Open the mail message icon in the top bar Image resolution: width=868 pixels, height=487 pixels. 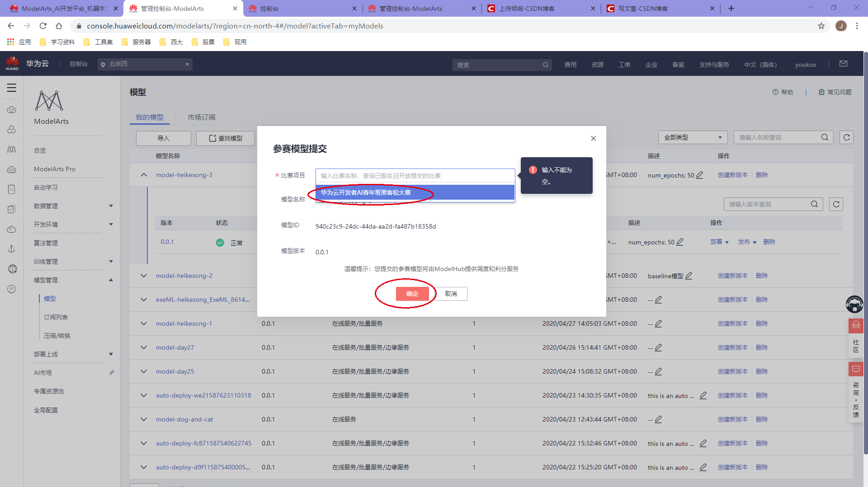click(843, 64)
